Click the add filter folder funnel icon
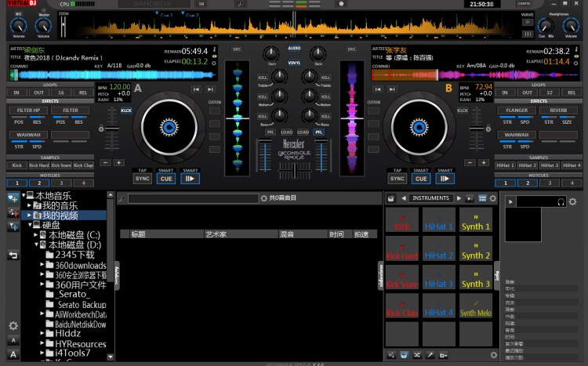This screenshot has height=366, width=588. pyautogui.click(x=13, y=226)
